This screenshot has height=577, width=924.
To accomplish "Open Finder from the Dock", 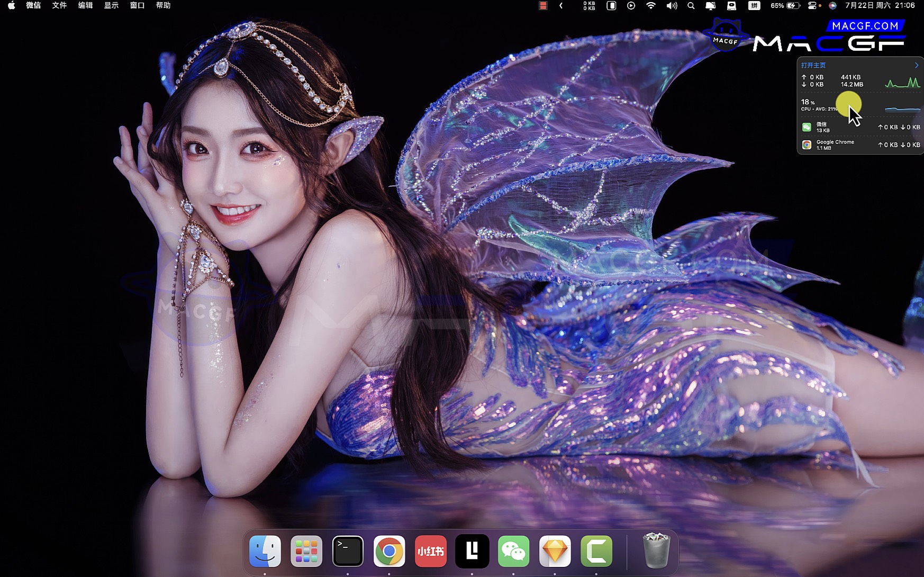I will click(x=265, y=551).
